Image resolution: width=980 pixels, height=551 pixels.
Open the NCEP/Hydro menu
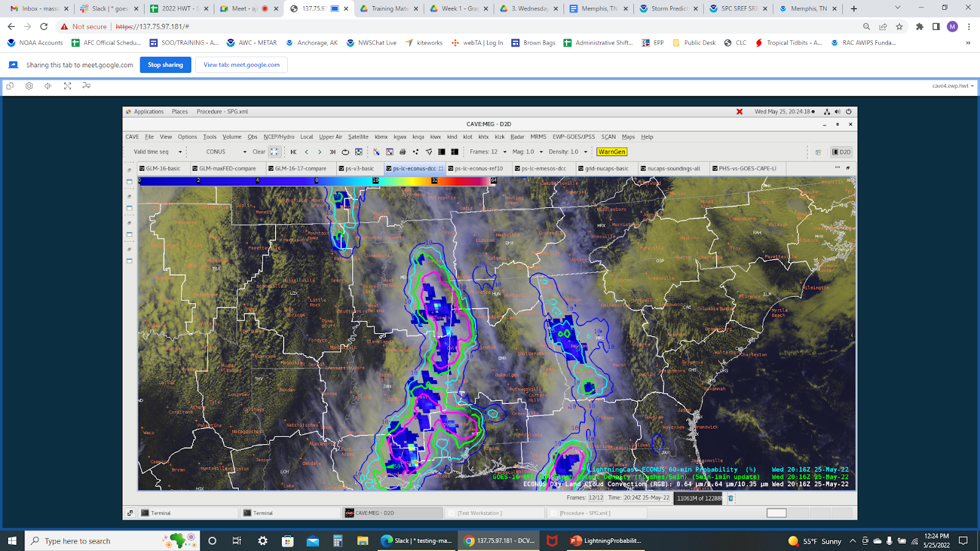(279, 137)
